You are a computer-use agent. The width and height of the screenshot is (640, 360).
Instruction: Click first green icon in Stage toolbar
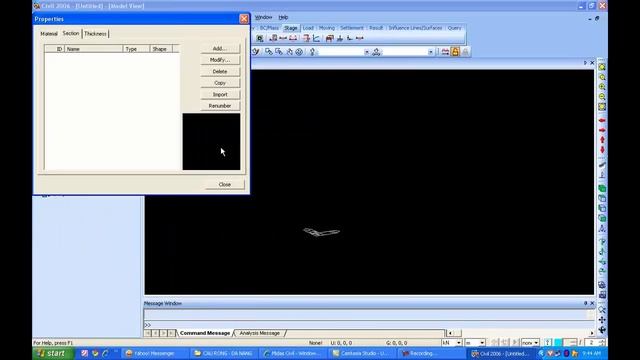pyautogui.click(x=260, y=38)
